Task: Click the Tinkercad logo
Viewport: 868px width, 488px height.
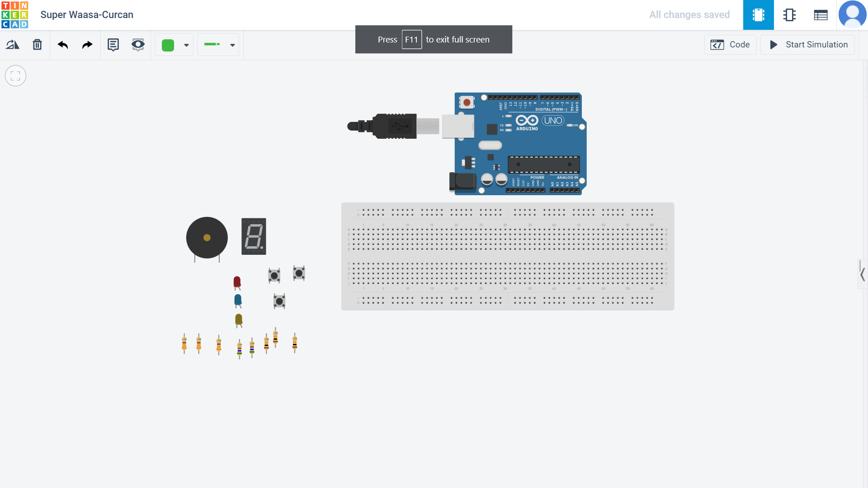Action: (15, 15)
